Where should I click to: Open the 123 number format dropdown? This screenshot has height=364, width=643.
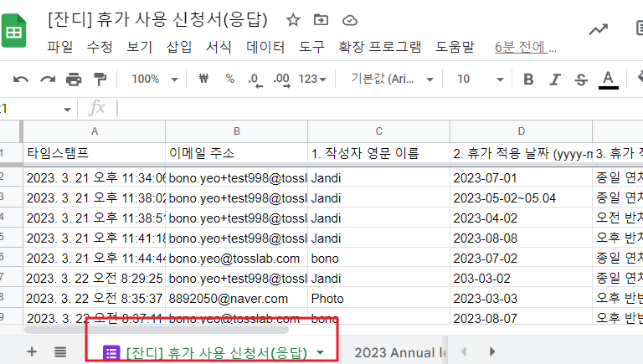pos(313,79)
